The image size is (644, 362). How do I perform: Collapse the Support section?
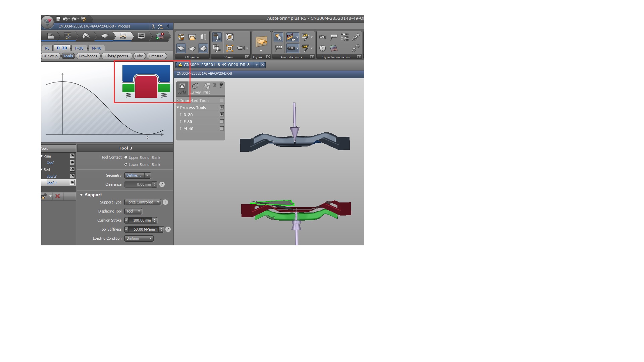click(x=81, y=195)
